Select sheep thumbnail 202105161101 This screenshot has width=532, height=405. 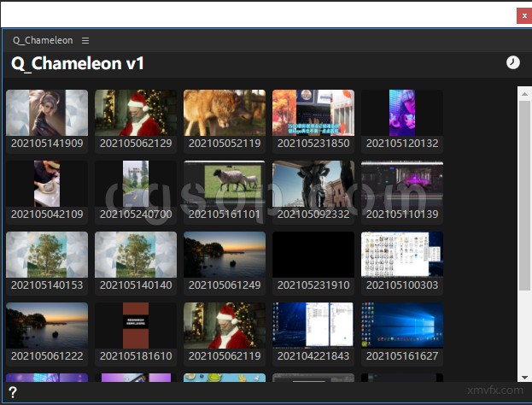click(225, 191)
